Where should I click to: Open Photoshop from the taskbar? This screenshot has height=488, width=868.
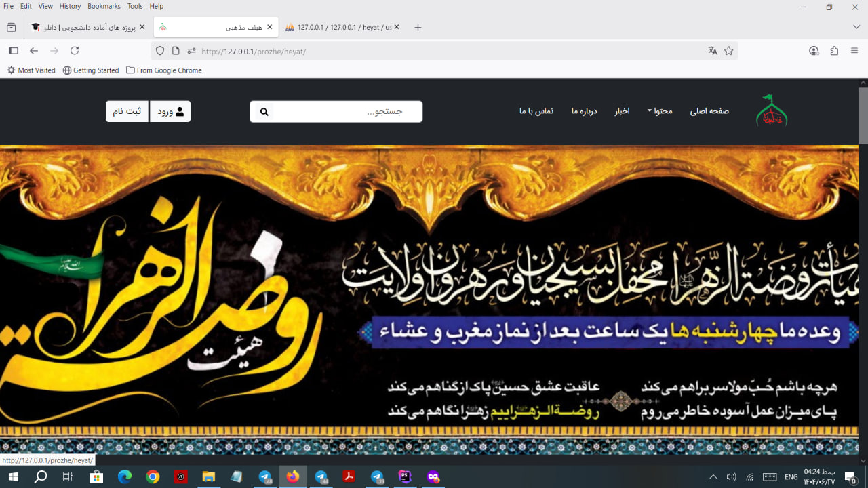403,476
